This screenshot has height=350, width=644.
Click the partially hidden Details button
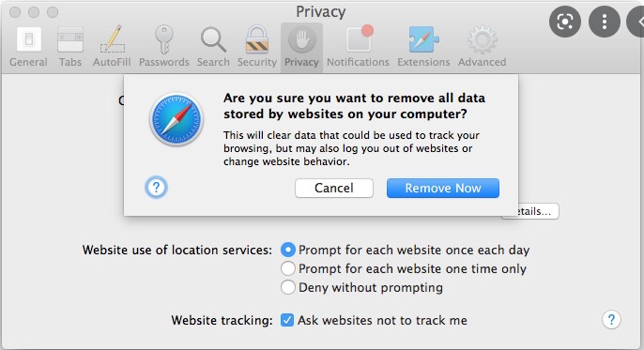[x=530, y=211]
